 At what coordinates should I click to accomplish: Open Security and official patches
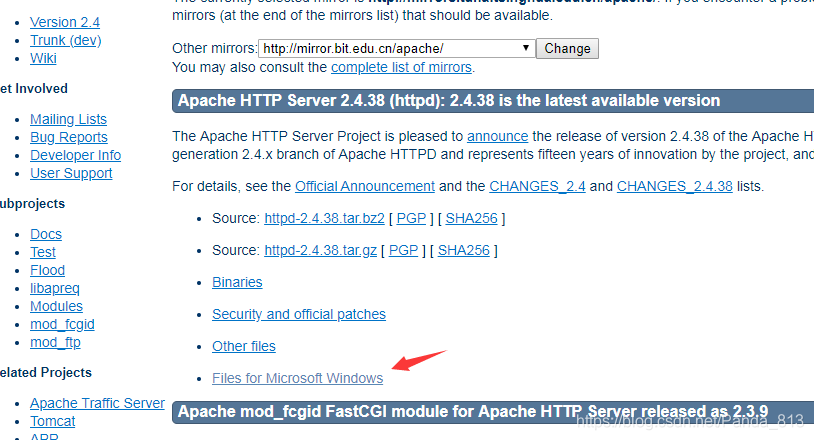(298, 314)
